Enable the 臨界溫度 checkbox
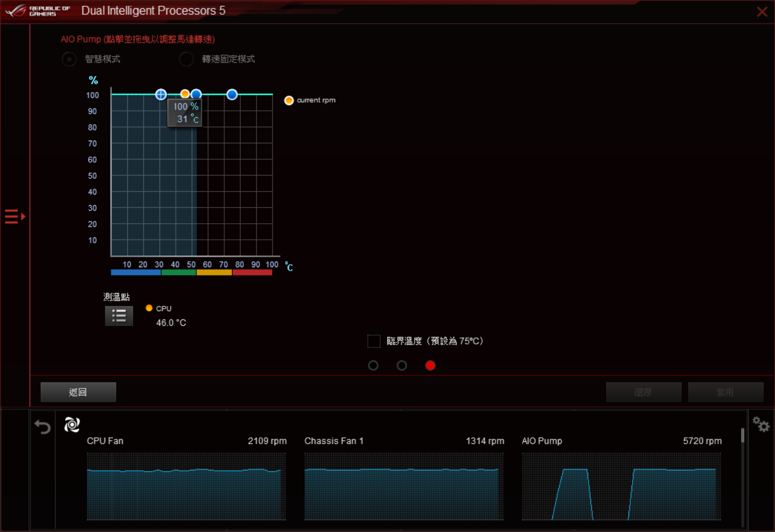 coord(374,341)
